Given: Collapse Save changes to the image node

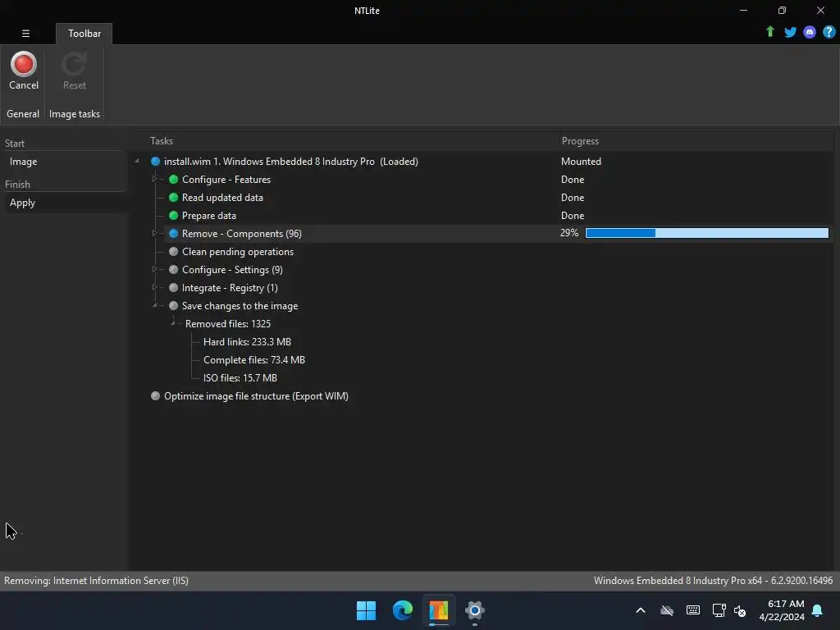Looking at the screenshot, I should pos(155,305).
